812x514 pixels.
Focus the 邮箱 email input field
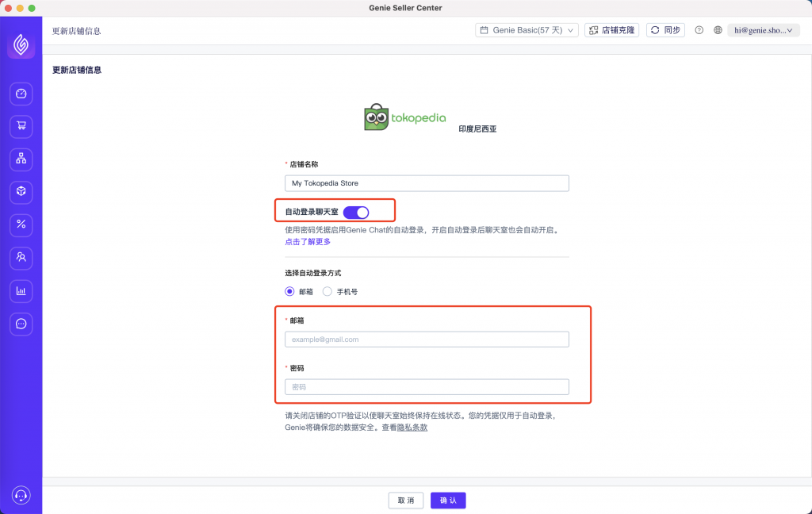click(427, 339)
